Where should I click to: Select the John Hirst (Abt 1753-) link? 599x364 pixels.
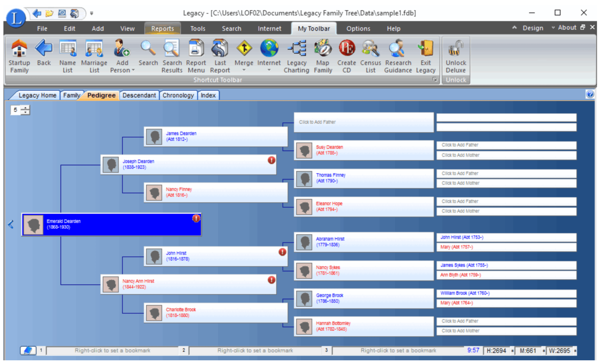pos(462,237)
